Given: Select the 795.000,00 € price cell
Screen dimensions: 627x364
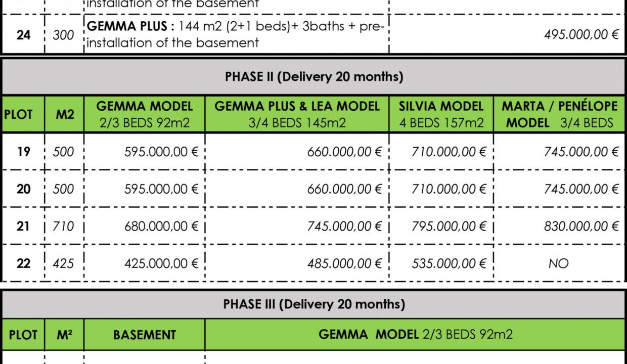Looking at the screenshot, I should coord(449,226).
